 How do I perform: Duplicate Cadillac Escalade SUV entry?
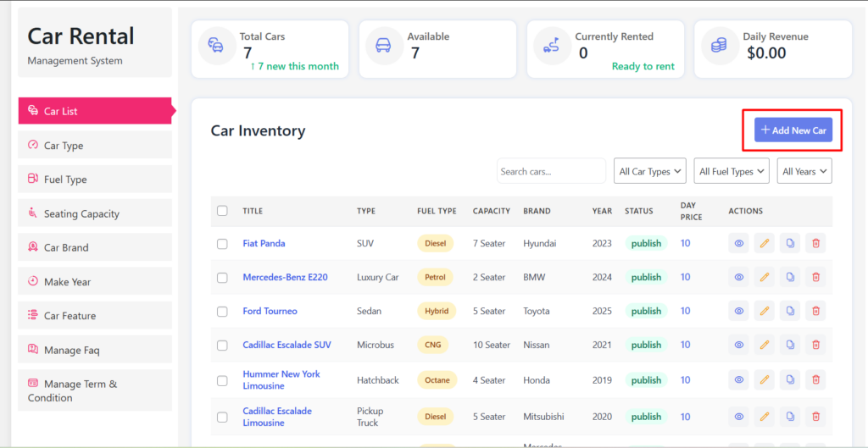790,345
